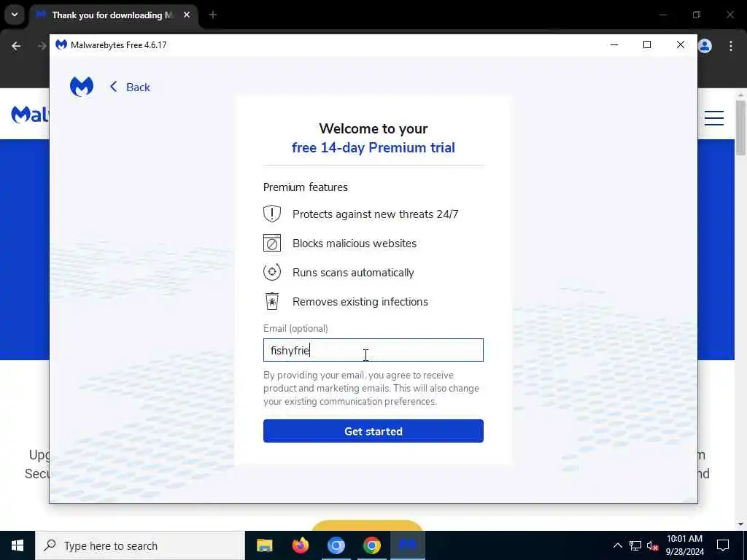
Task: Open the Chrome three-dot menu
Action: (731, 46)
